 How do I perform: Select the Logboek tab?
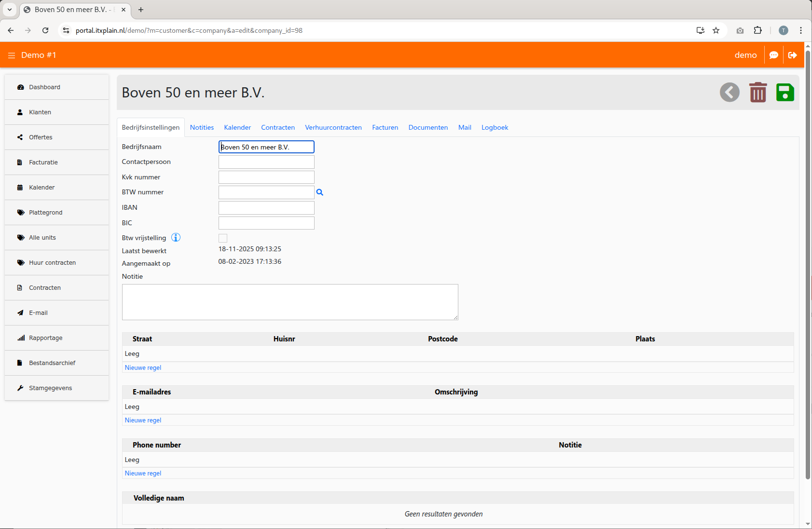tap(495, 128)
